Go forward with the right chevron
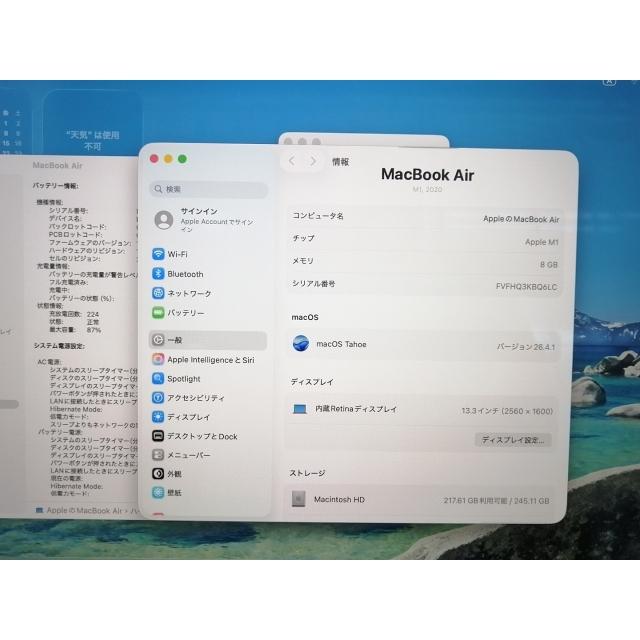The width and height of the screenshot is (640, 640). [313, 161]
